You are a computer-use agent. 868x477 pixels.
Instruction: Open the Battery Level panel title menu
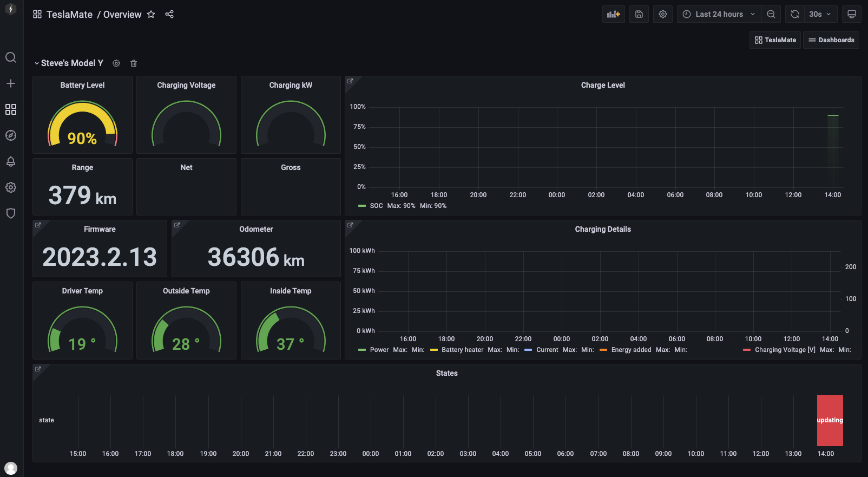82,85
